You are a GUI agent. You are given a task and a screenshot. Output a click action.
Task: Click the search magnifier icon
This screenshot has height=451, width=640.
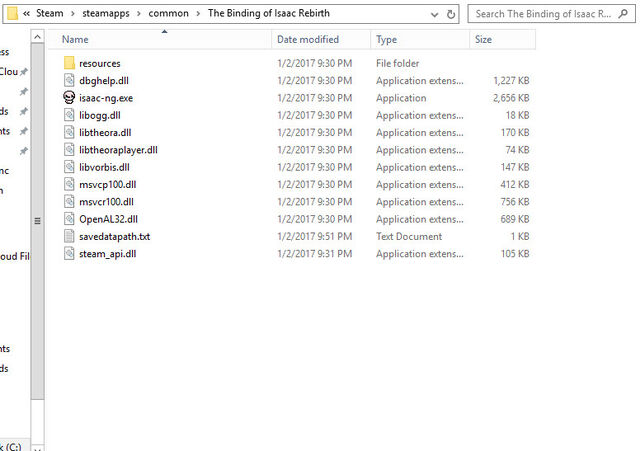[623, 14]
